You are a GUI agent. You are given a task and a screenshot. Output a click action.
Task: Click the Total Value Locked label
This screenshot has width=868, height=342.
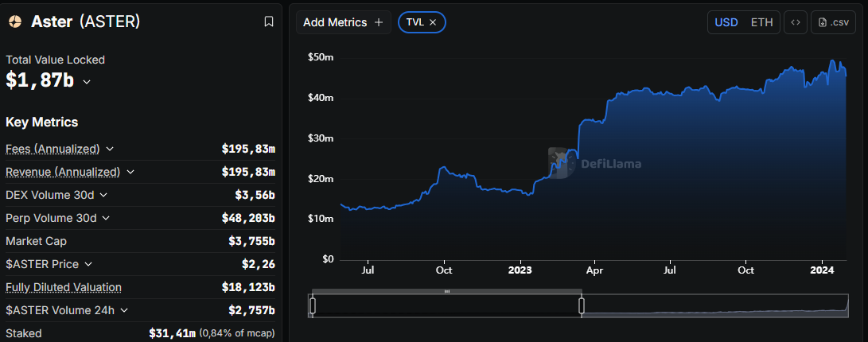point(56,60)
